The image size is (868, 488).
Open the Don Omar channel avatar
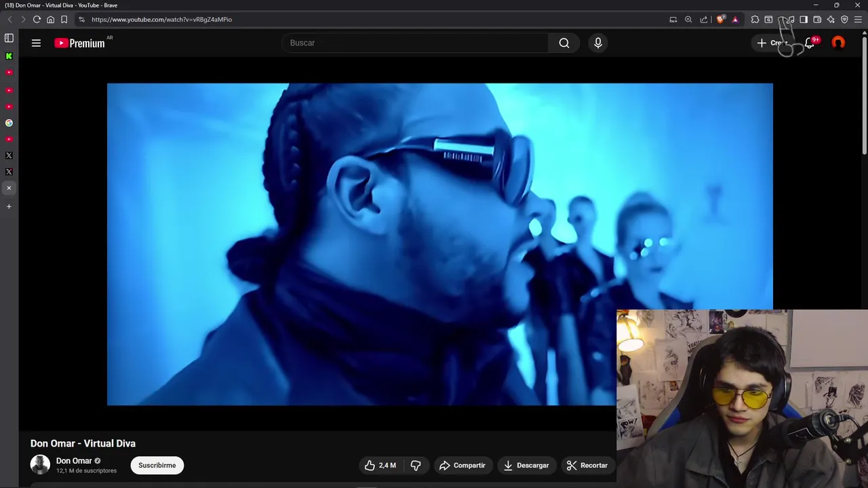point(40,464)
